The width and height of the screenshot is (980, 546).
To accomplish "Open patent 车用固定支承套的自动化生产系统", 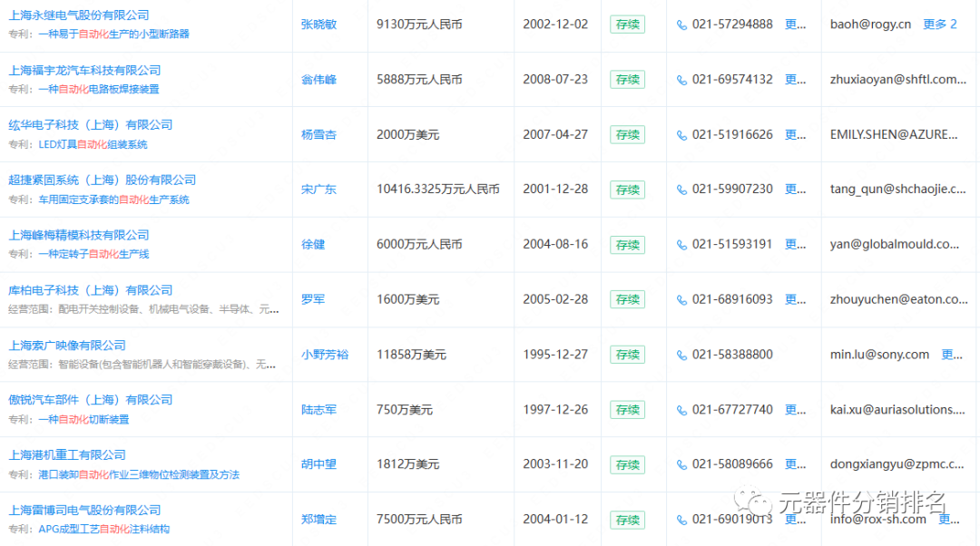I will pyautogui.click(x=113, y=200).
